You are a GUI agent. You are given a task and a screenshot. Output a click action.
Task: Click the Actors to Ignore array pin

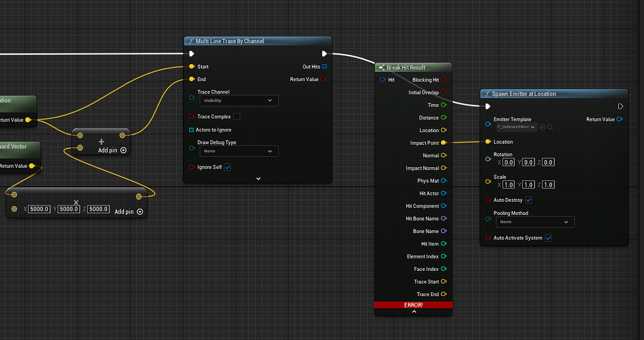(x=192, y=130)
